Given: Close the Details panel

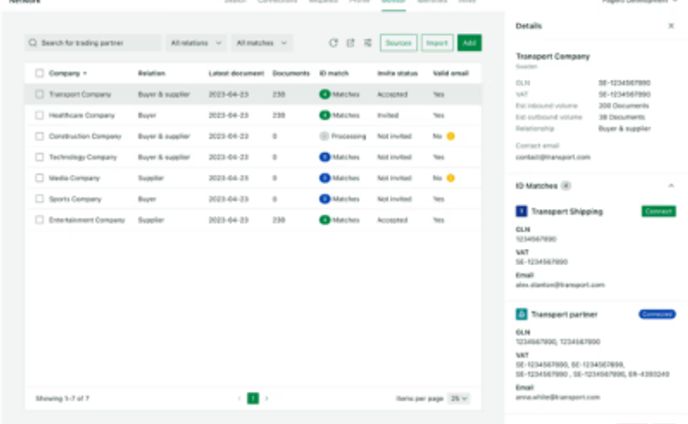Looking at the screenshot, I should pyautogui.click(x=670, y=25).
